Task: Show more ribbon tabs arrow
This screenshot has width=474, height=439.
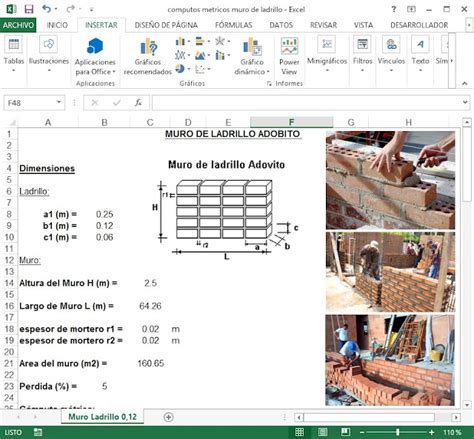Action: point(469,25)
